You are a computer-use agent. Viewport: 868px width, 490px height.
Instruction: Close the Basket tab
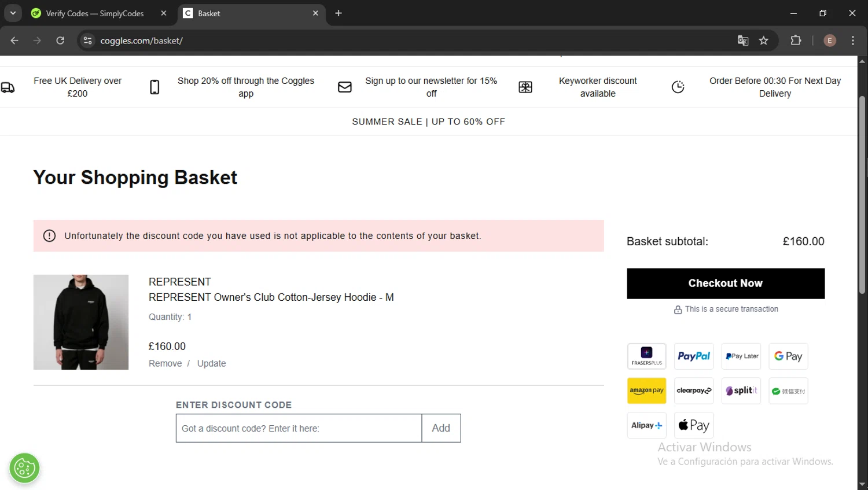[315, 13]
